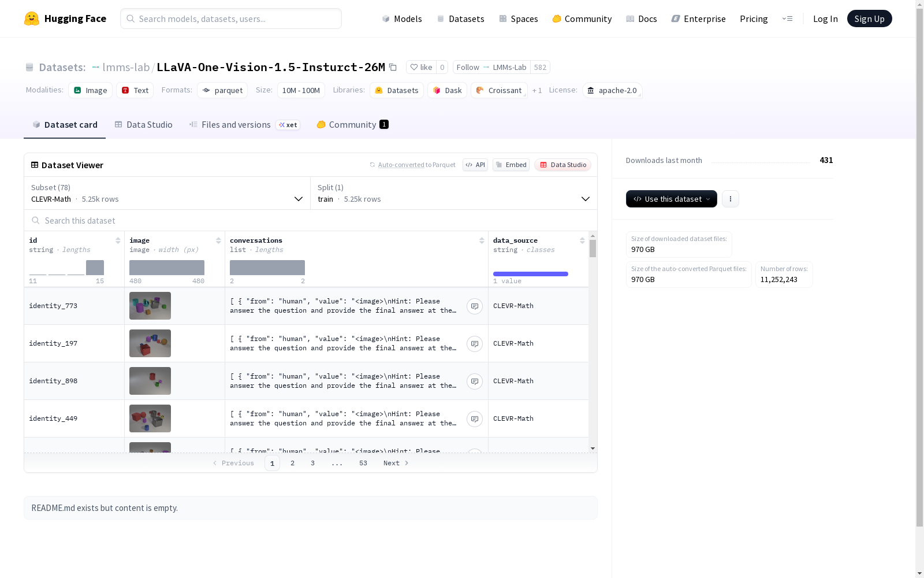Click the Datasets breadcrumb label
Viewport: 924px width, 578px height.
click(62, 67)
